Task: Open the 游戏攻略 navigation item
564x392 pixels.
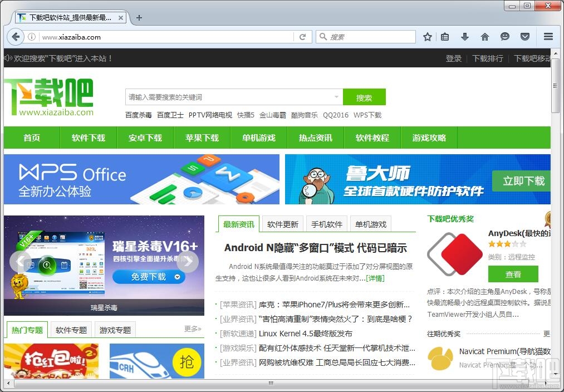Action: pyautogui.click(x=429, y=138)
